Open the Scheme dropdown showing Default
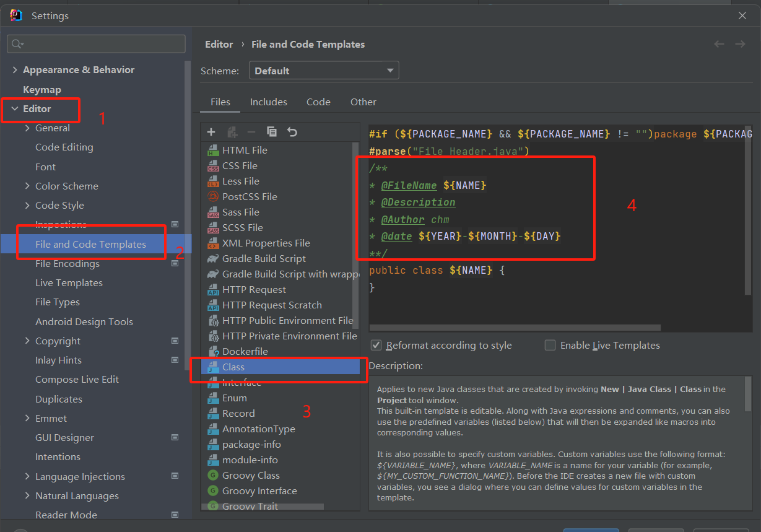761x532 pixels. point(323,70)
